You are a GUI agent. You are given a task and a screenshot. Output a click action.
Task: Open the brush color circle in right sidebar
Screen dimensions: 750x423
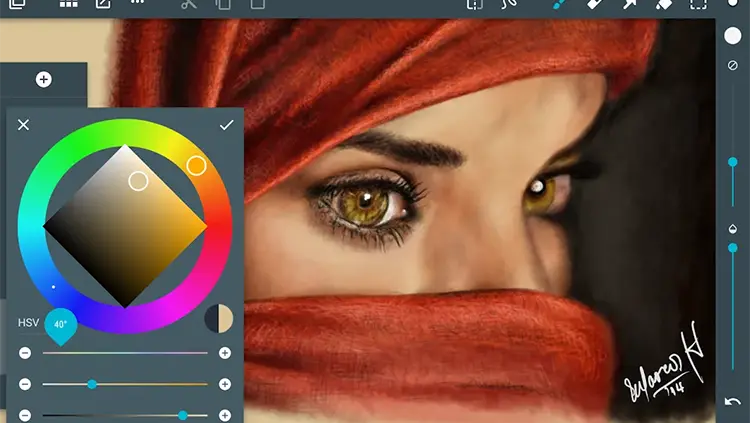coord(733,35)
